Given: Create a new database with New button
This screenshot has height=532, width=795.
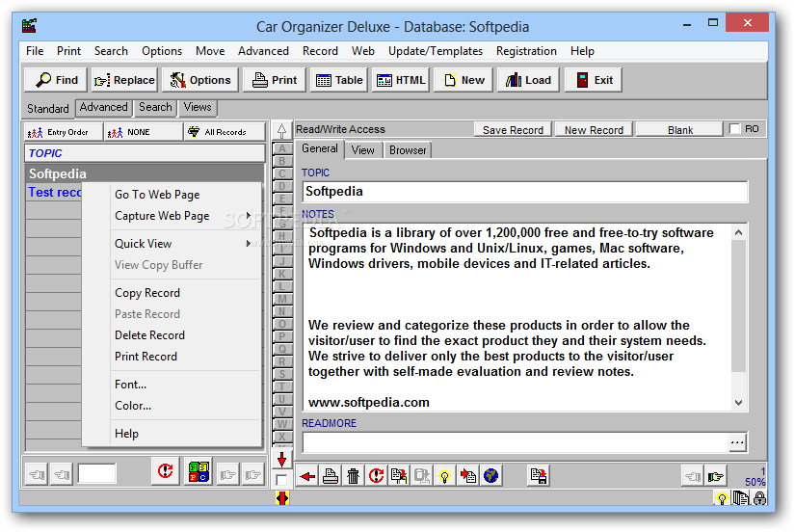Looking at the screenshot, I should click(x=463, y=80).
